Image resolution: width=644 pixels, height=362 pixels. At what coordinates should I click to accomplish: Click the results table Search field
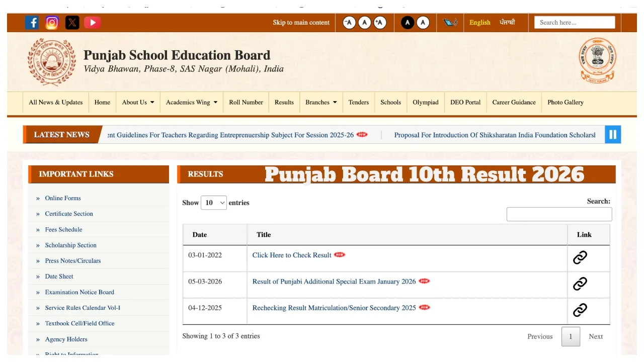pyautogui.click(x=559, y=214)
